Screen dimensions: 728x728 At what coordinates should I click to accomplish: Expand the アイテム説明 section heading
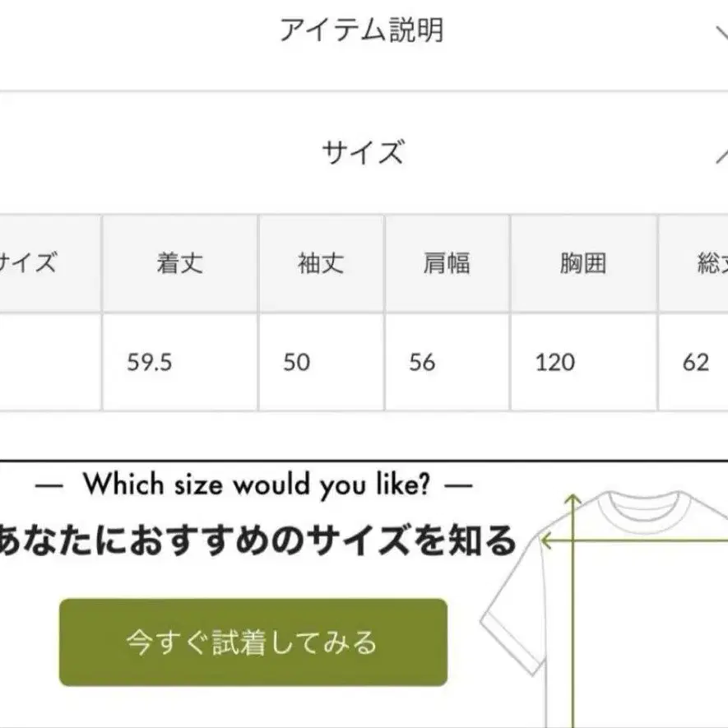tap(361, 30)
